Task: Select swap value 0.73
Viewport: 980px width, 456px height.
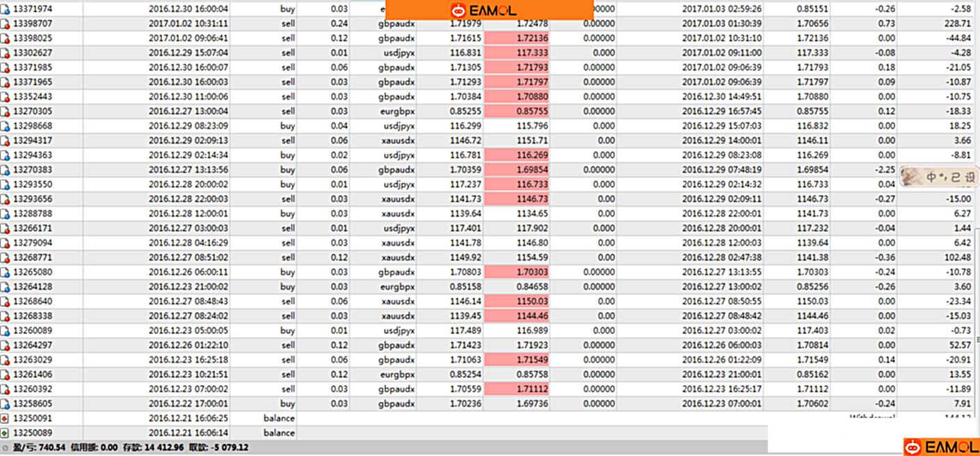Action: [887, 24]
